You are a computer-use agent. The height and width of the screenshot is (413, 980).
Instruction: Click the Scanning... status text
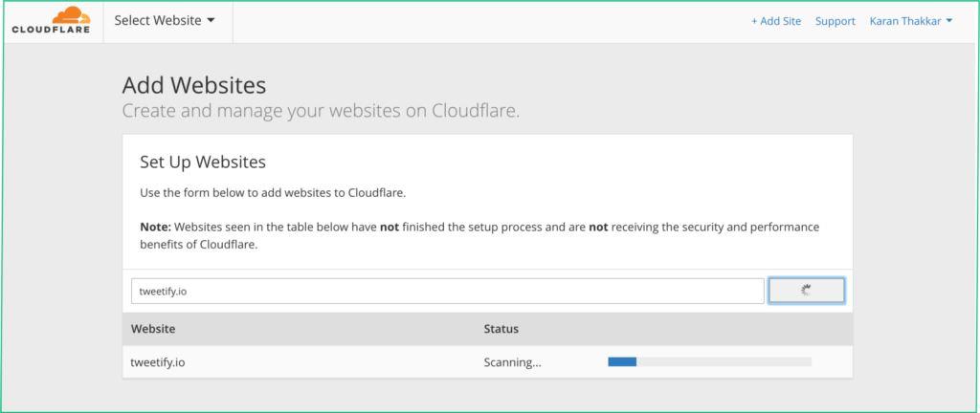click(x=513, y=362)
